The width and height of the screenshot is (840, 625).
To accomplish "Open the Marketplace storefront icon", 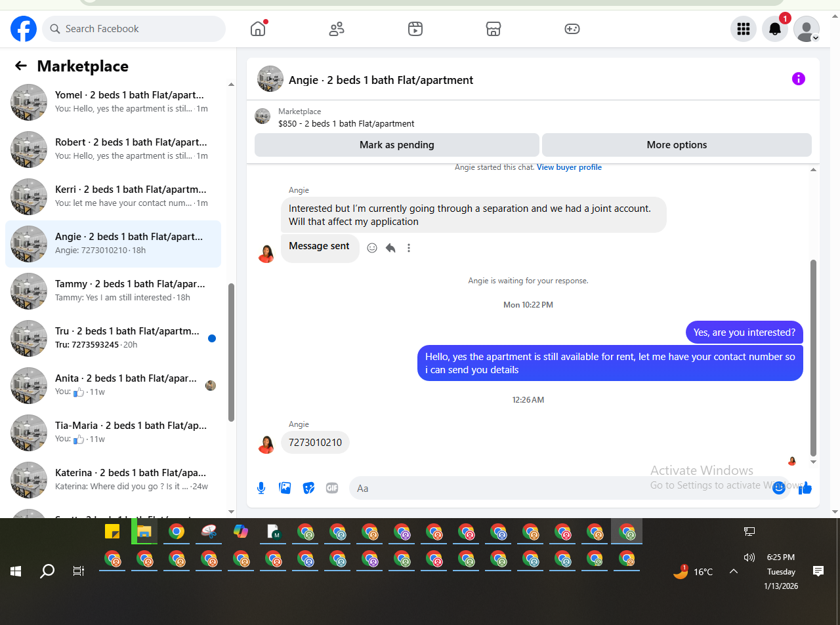I will click(x=493, y=29).
